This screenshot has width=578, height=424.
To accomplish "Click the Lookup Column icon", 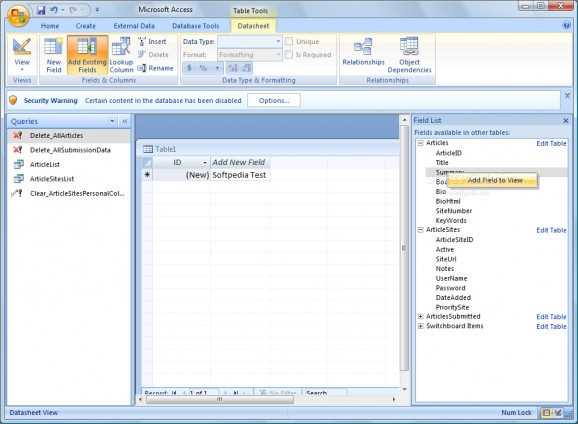I will pyautogui.click(x=121, y=55).
